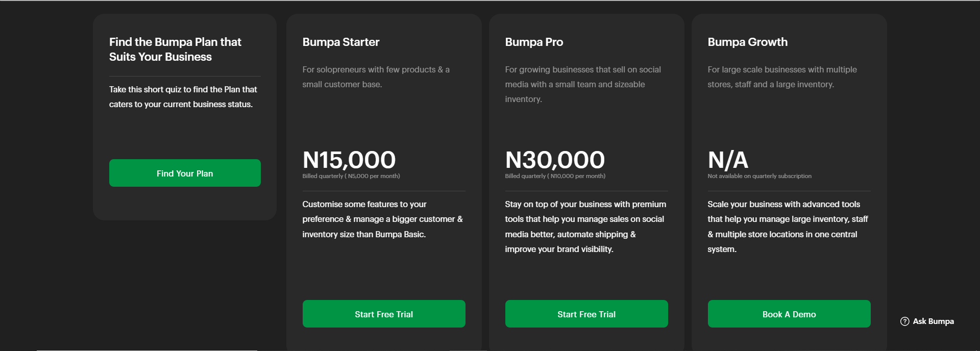This screenshot has width=980, height=351.
Task: Click the Bumpa Growth plan heading
Action: click(x=747, y=42)
